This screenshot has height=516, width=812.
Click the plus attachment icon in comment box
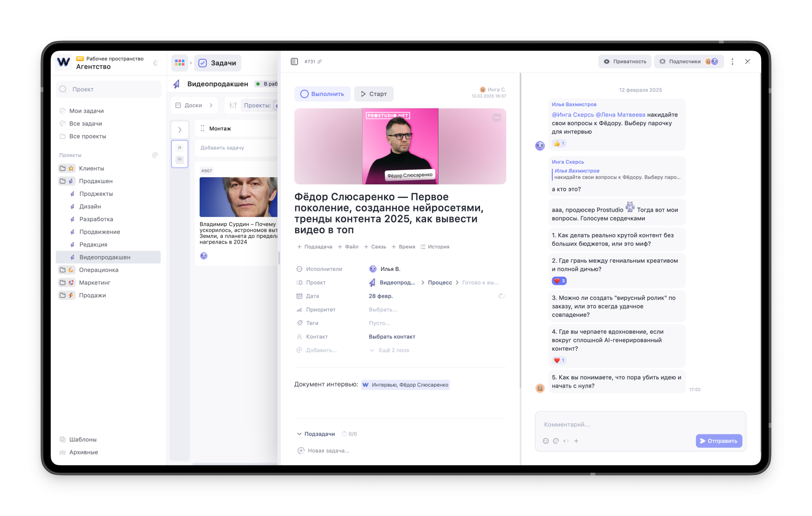[x=576, y=441]
